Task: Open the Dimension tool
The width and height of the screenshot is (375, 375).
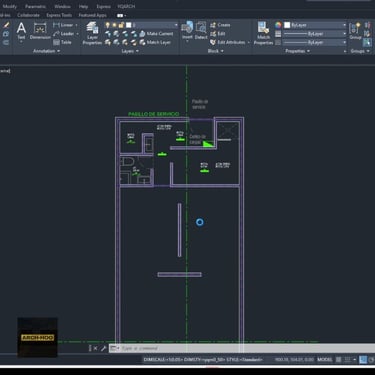Action: (40, 31)
